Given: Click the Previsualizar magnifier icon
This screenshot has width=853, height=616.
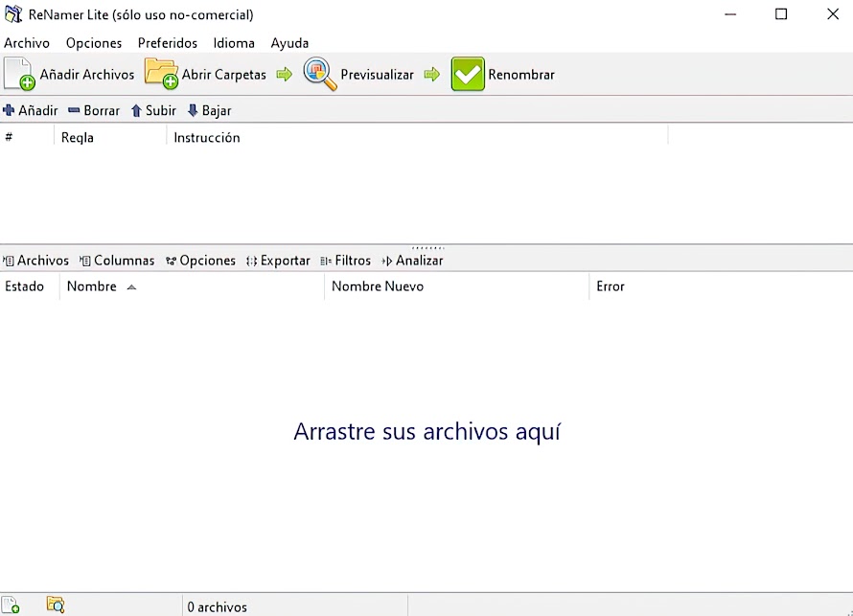Looking at the screenshot, I should [320, 74].
